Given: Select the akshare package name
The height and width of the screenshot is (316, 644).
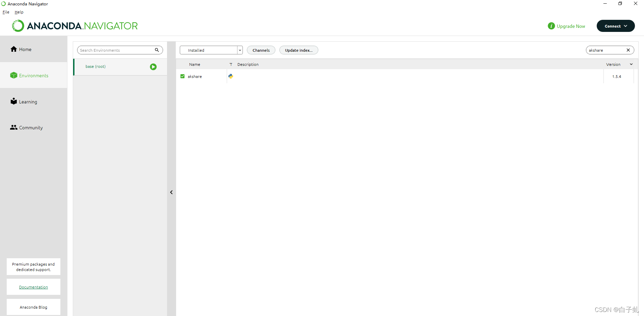Looking at the screenshot, I should point(195,77).
